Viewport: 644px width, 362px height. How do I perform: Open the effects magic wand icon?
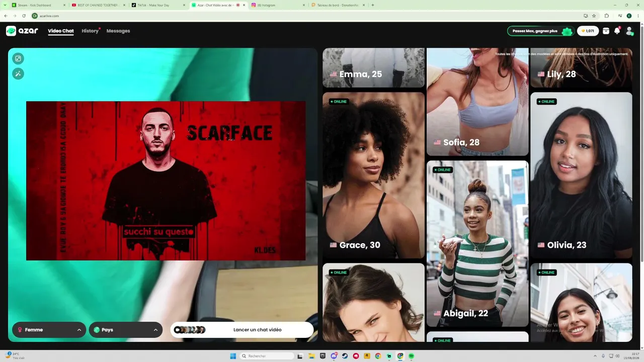[18, 74]
